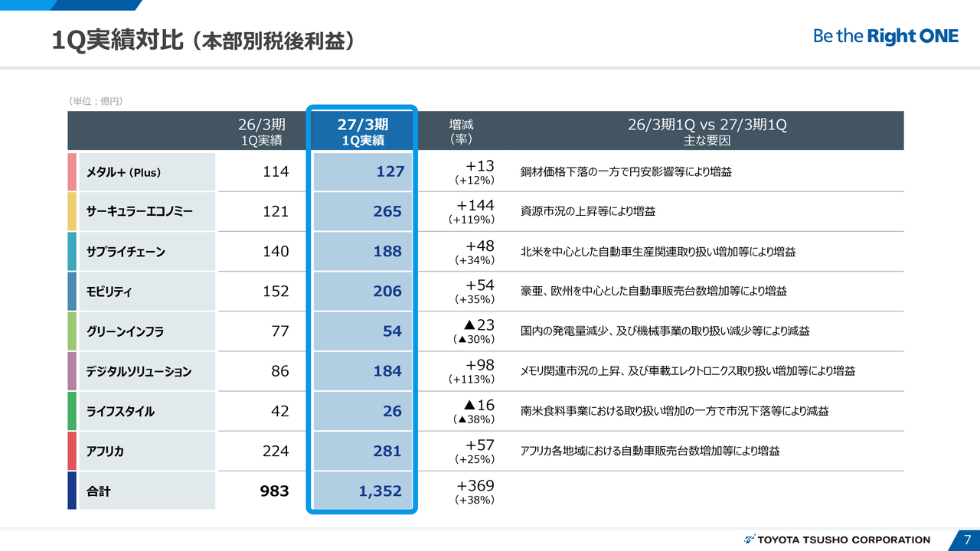Click the explanation about 国内の発電量減少
This screenshot has width=980, height=551.
[x=665, y=331]
